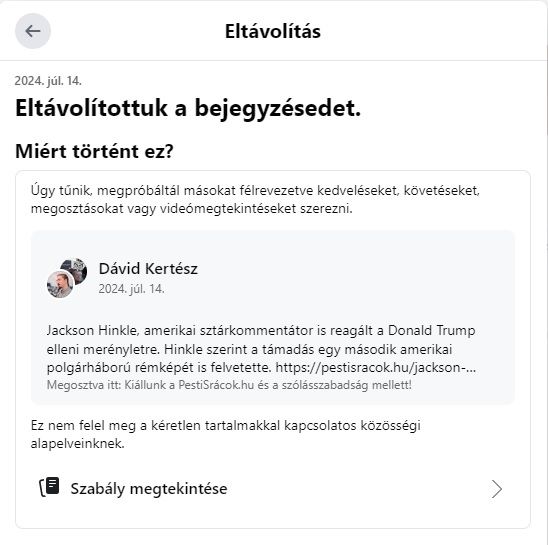Viewport: 548px width, 545px height.
Task: Select the kéretlen tartalmakkal community standards text
Action: click(226, 434)
